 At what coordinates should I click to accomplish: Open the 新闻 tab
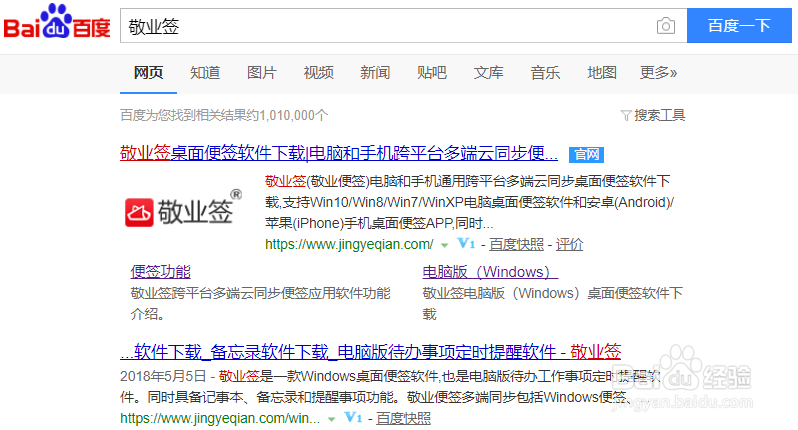[x=375, y=73]
